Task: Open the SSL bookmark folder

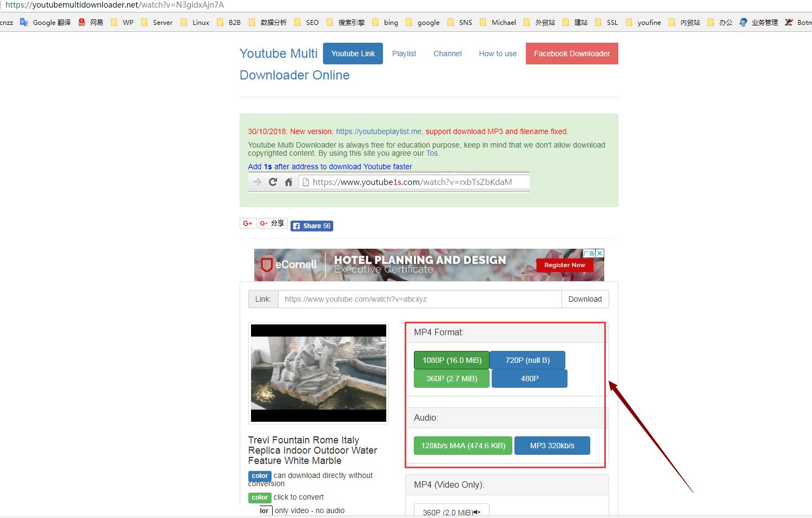Action: [606, 22]
